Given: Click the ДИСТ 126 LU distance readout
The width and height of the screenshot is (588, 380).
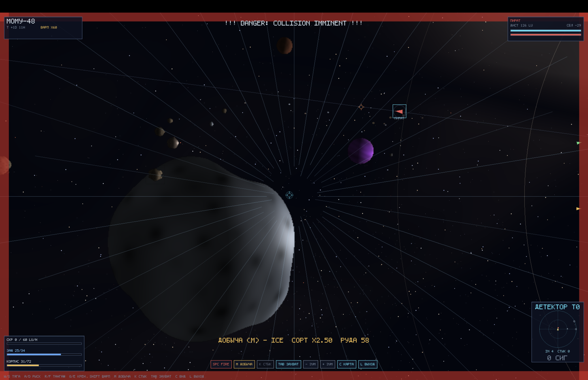Looking at the screenshot, I should pyautogui.click(x=521, y=25).
